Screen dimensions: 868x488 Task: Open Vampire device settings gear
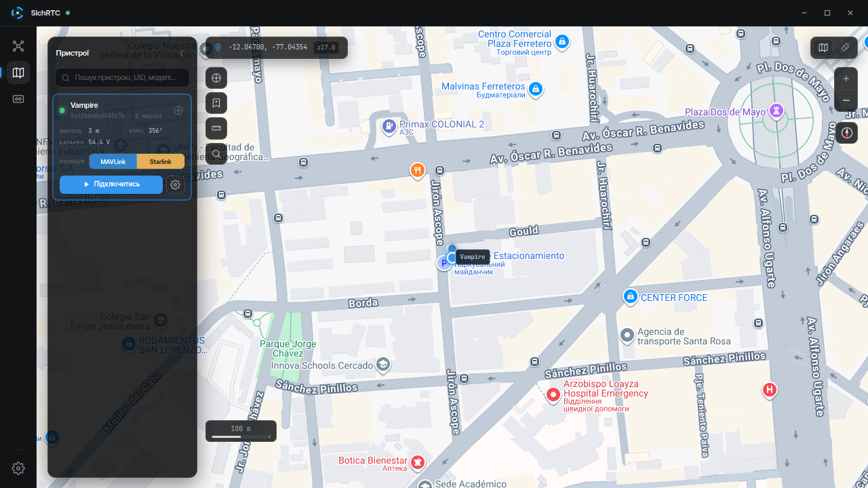click(176, 184)
